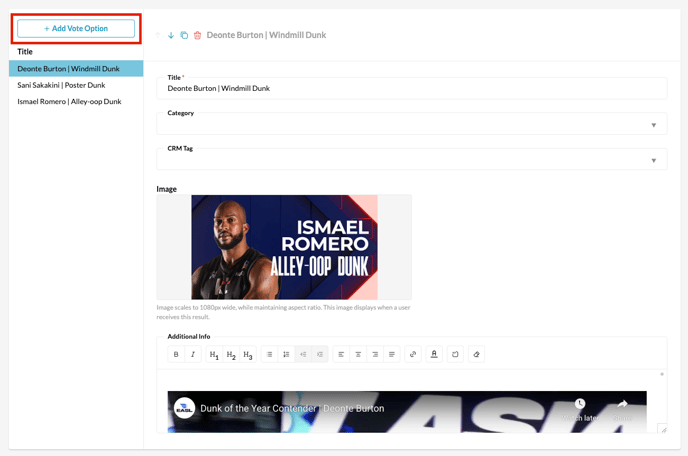
Task: Open the Category dropdown
Action: tap(411, 125)
